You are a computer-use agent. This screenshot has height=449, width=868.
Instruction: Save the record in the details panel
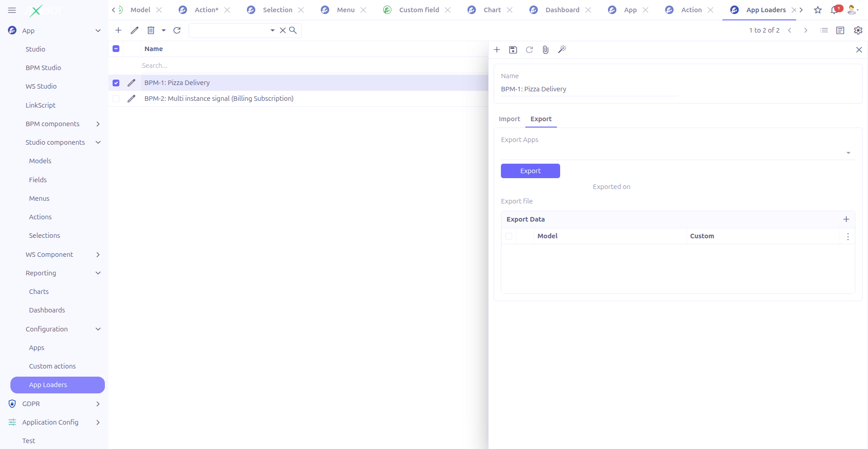coord(513,50)
